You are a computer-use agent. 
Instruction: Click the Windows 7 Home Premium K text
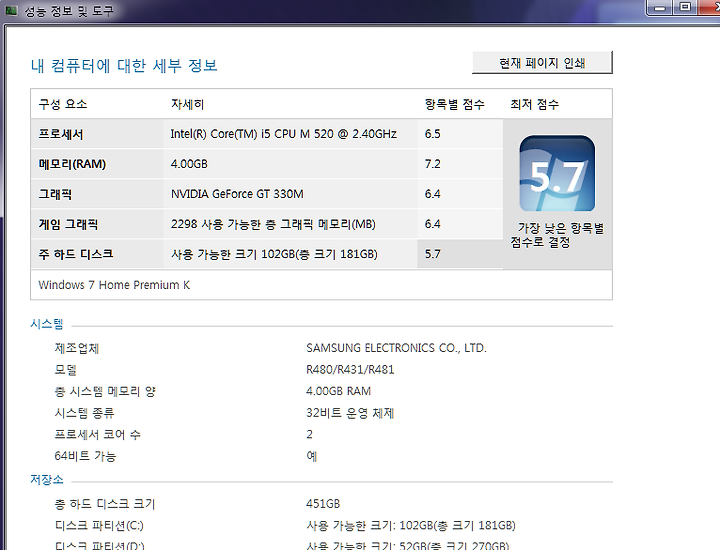point(114,285)
